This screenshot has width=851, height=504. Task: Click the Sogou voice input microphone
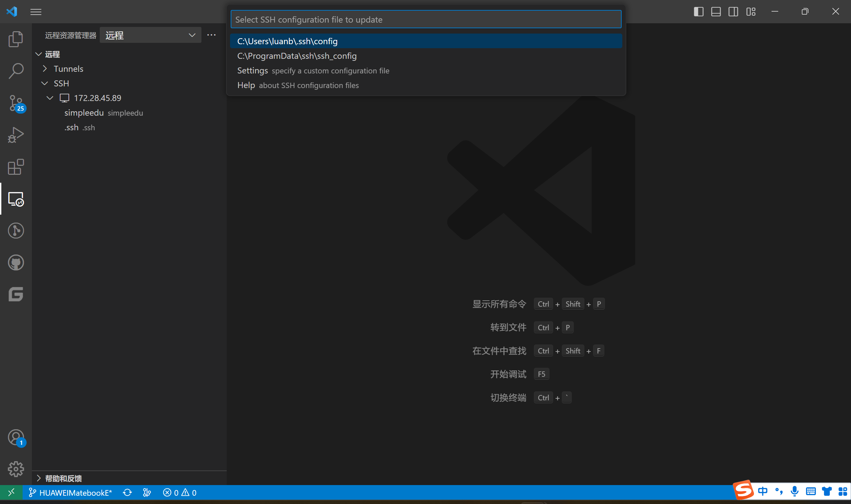click(x=795, y=491)
